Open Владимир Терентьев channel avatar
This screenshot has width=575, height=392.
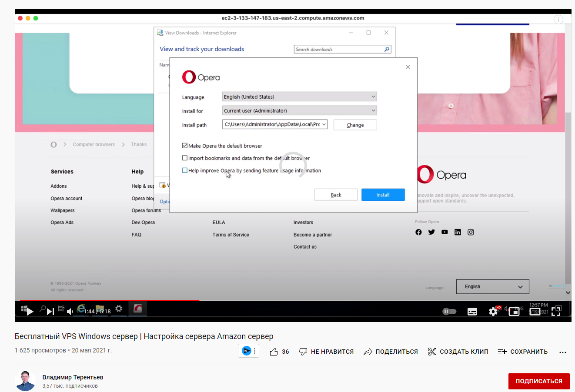point(25,381)
